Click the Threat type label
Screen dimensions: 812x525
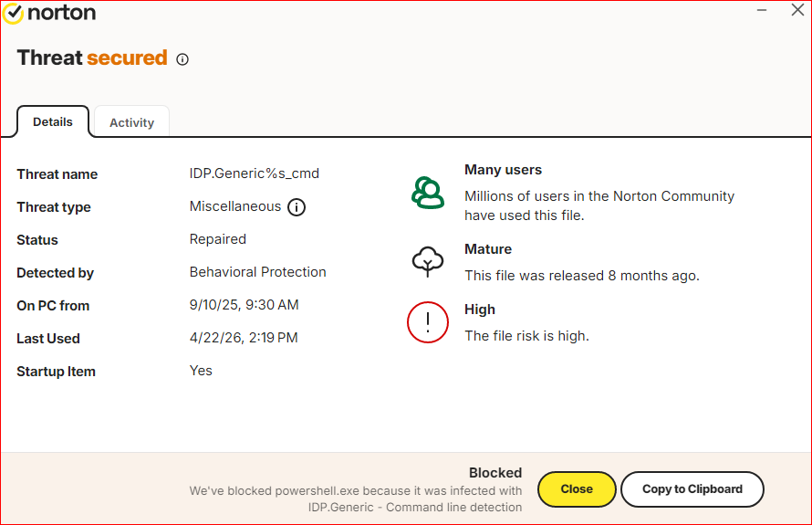click(x=54, y=207)
